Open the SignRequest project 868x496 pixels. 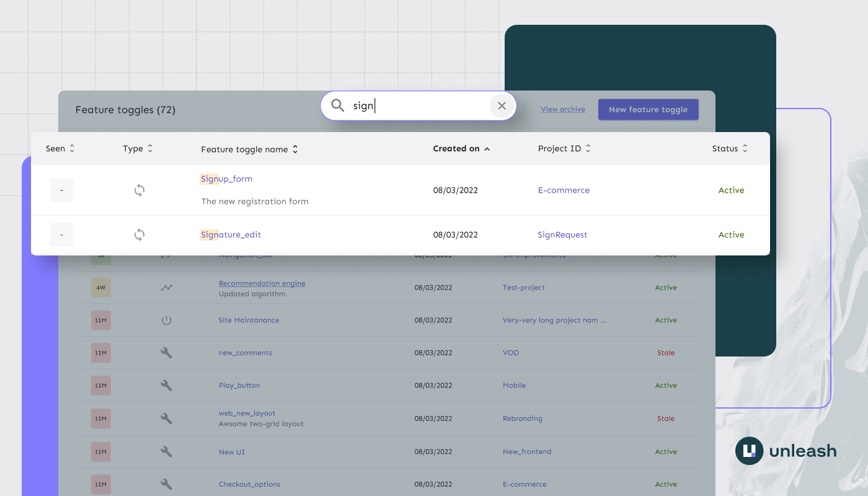coord(562,234)
